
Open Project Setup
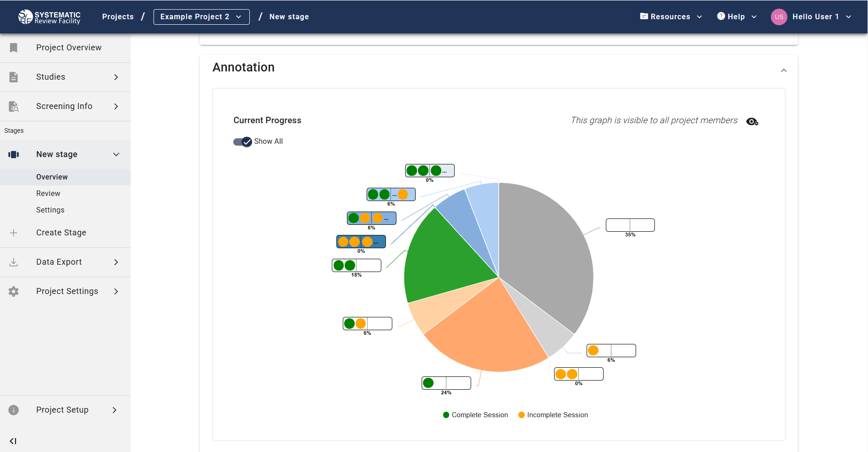click(62, 410)
